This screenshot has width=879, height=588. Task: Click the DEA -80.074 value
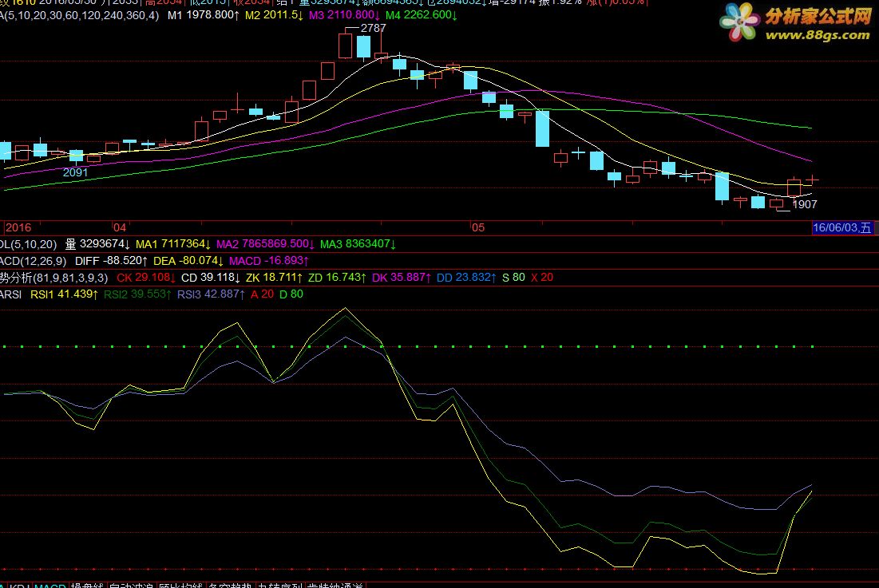pos(188,261)
